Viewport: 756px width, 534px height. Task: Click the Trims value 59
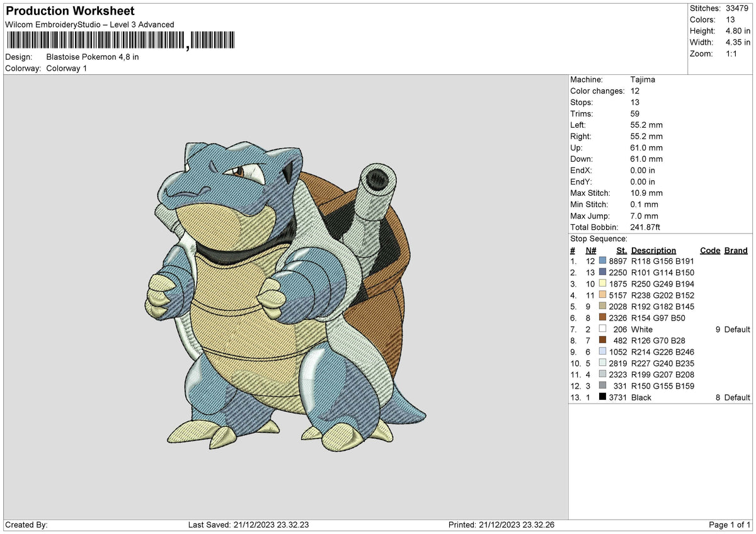pos(635,113)
